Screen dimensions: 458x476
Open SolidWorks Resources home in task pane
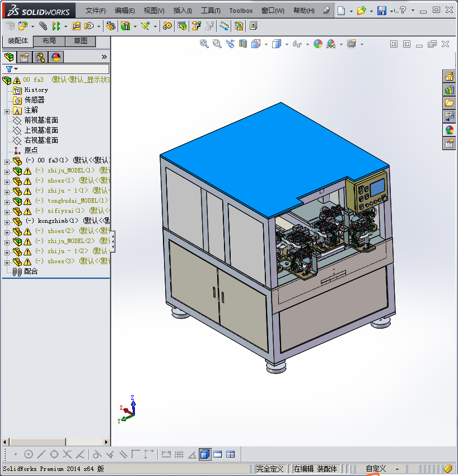[449, 77]
